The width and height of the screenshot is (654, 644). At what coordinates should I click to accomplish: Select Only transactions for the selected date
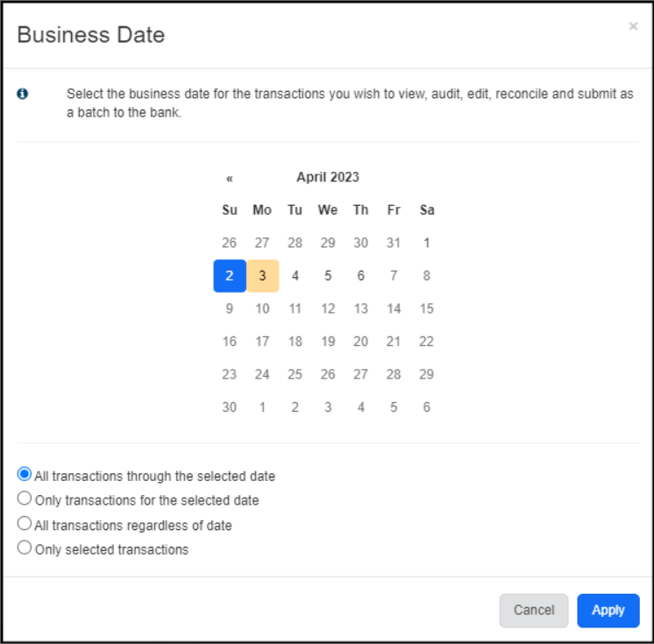click(x=25, y=499)
